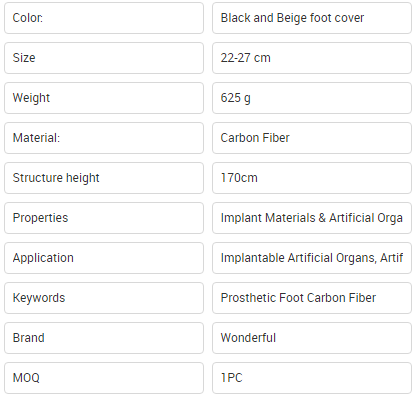The width and height of the screenshot is (415, 395).
Task: Select the Carbon Fiber value field
Action: (x=312, y=138)
